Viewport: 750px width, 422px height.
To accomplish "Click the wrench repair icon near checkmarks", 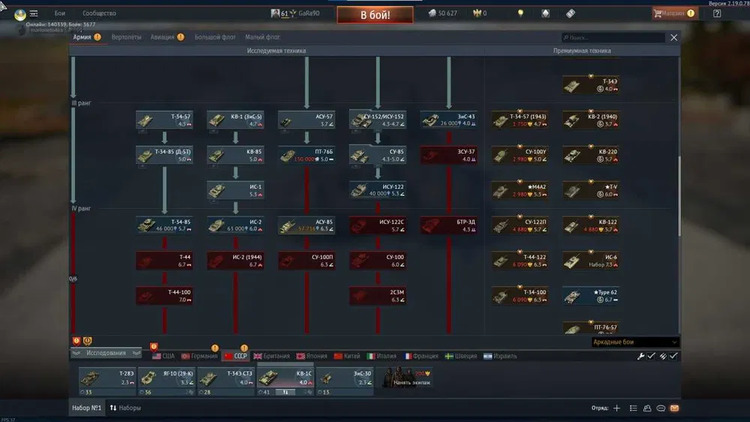I will pos(641,356).
